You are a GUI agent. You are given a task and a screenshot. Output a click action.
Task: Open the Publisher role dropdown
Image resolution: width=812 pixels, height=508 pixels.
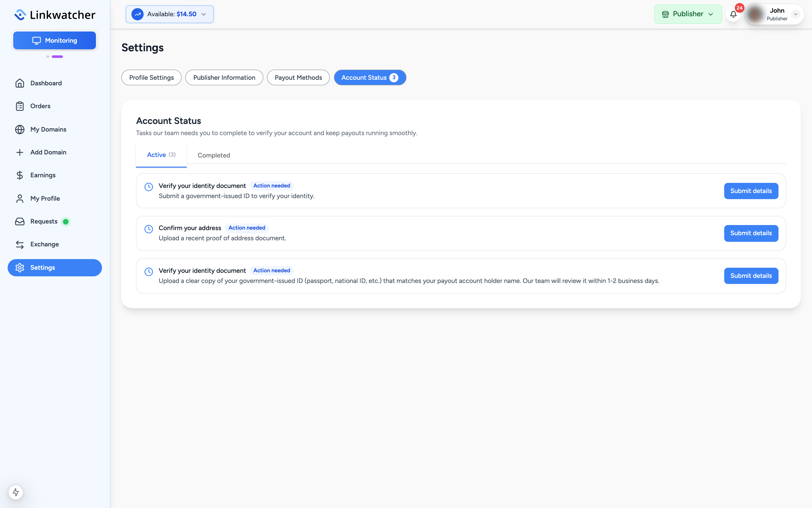688,14
